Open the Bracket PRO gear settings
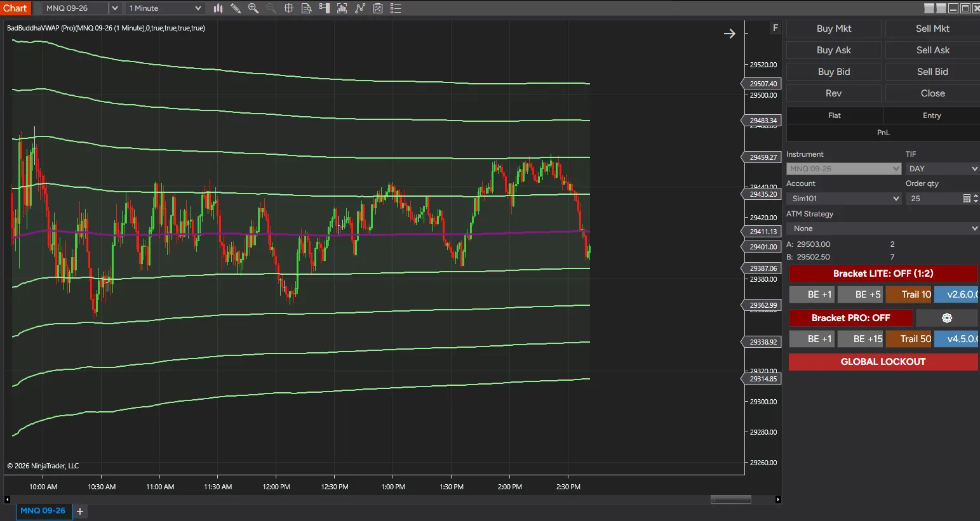The height and width of the screenshot is (521, 980). point(946,318)
